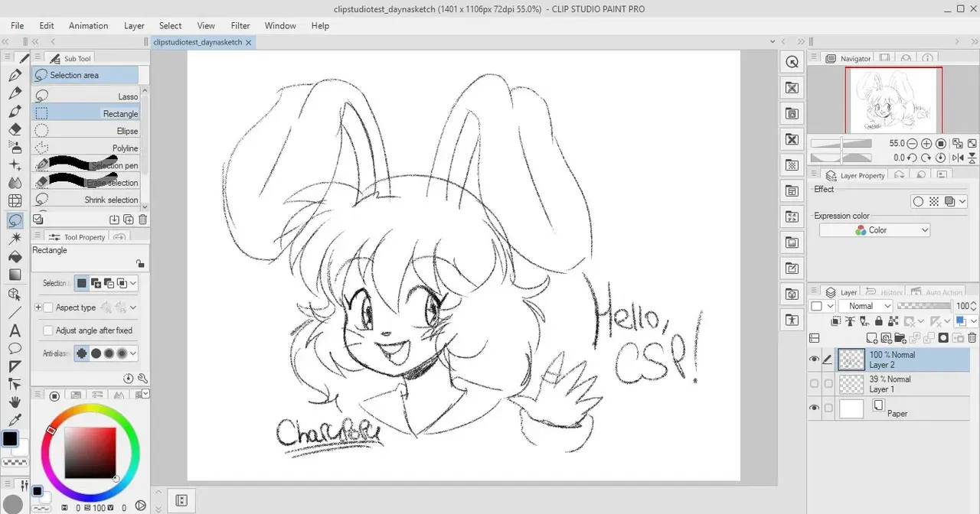Expand the Anti-aliasing options arrow

click(x=133, y=353)
